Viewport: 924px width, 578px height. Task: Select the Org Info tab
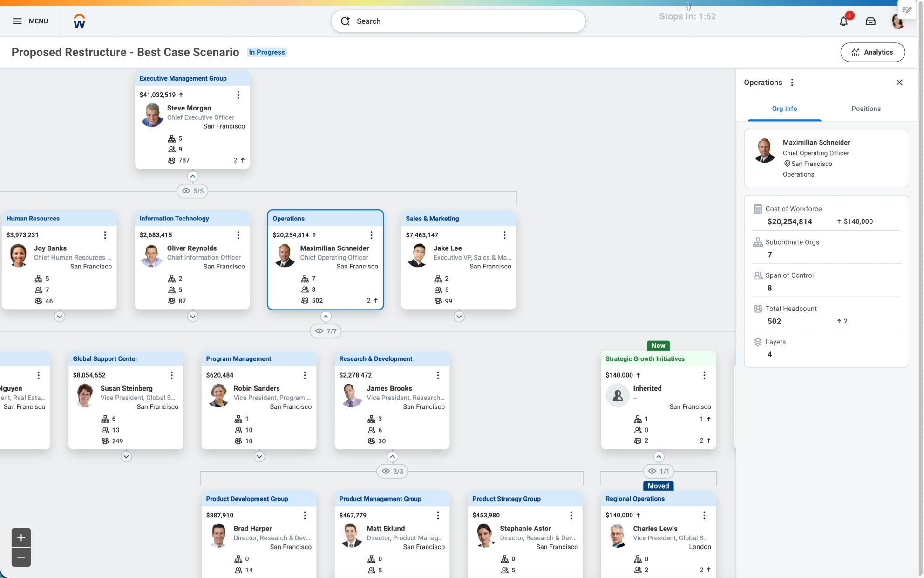pyautogui.click(x=785, y=109)
